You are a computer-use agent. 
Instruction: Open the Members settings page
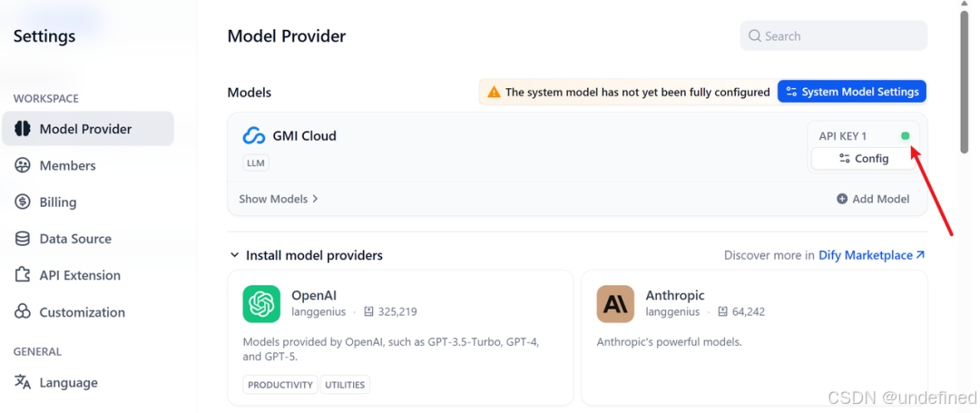67,165
